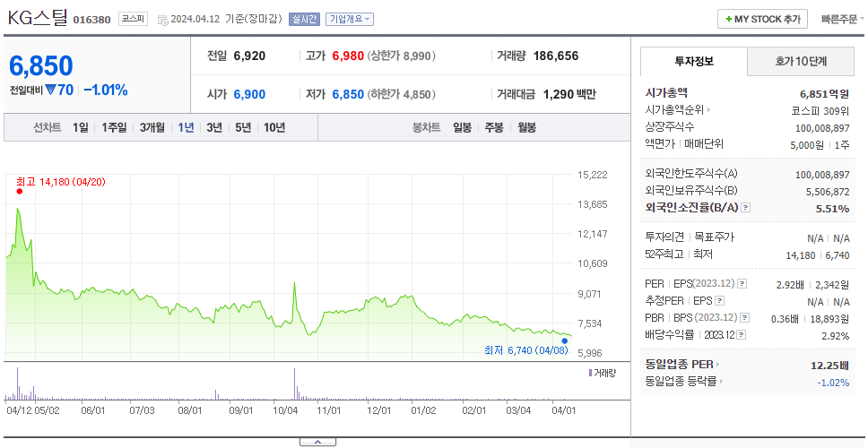Click the 시가 value 6,900
Screen dimensions: 868x448
(249, 95)
